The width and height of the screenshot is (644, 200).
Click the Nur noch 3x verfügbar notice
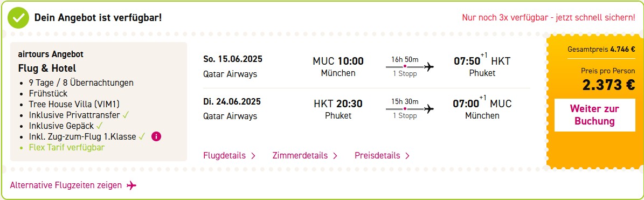pyautogui.click(x=549, y=18)
